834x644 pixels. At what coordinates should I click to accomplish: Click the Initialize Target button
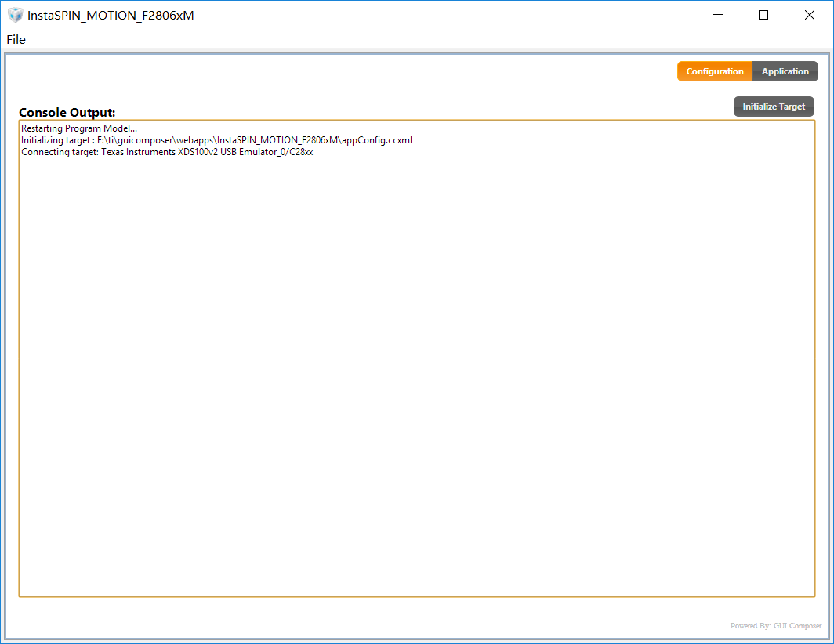point(774,107)
